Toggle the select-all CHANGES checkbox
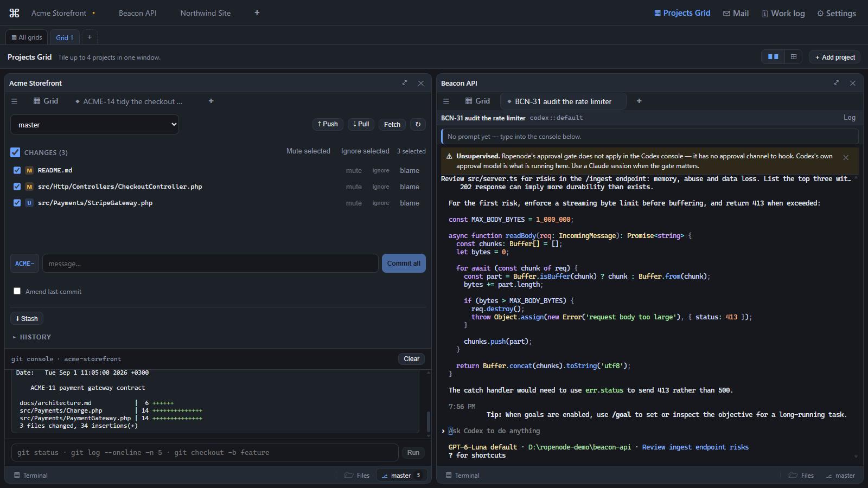This screenshot has width=868, height=488. point(15,152)
